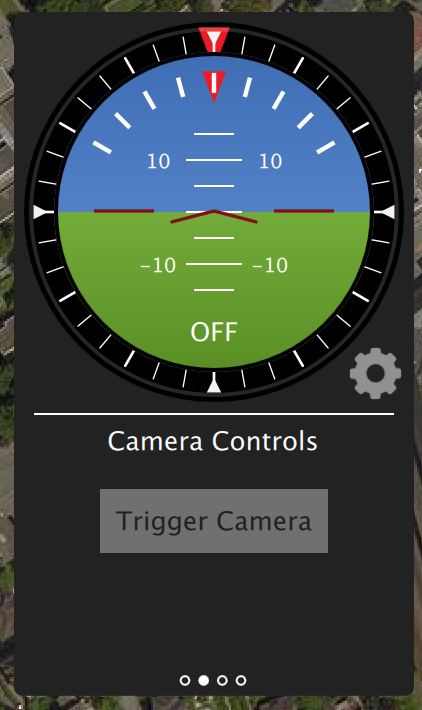Click the lower right -10 pitch label
The image size is (422, 710).
coord(270,265)
